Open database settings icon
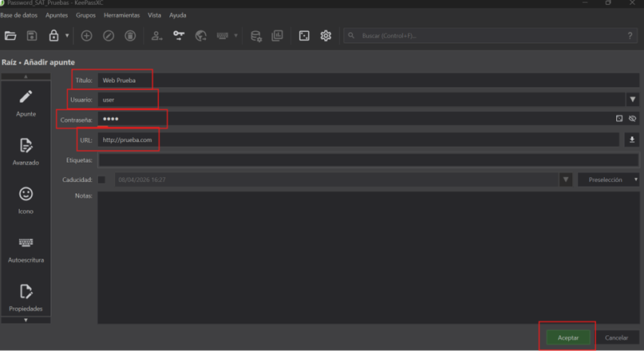The height and width of the screenshot is (351, 644). pos(256,36)
